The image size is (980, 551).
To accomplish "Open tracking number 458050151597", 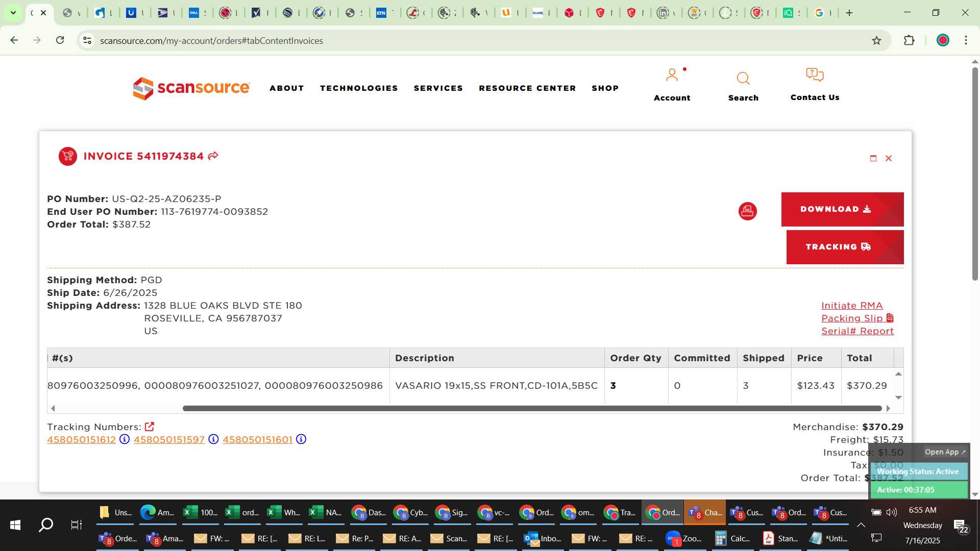I will [x=169, y=439].
